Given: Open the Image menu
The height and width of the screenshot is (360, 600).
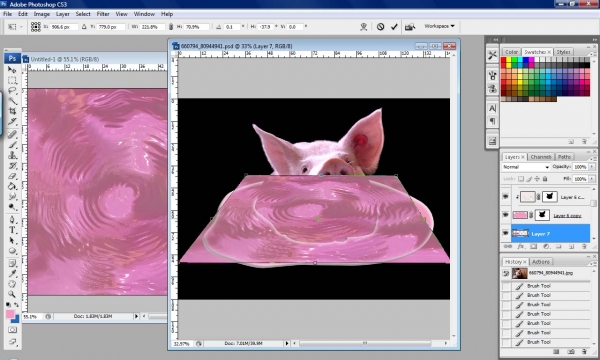Looking at the screenshot, I should pos(42,14).
